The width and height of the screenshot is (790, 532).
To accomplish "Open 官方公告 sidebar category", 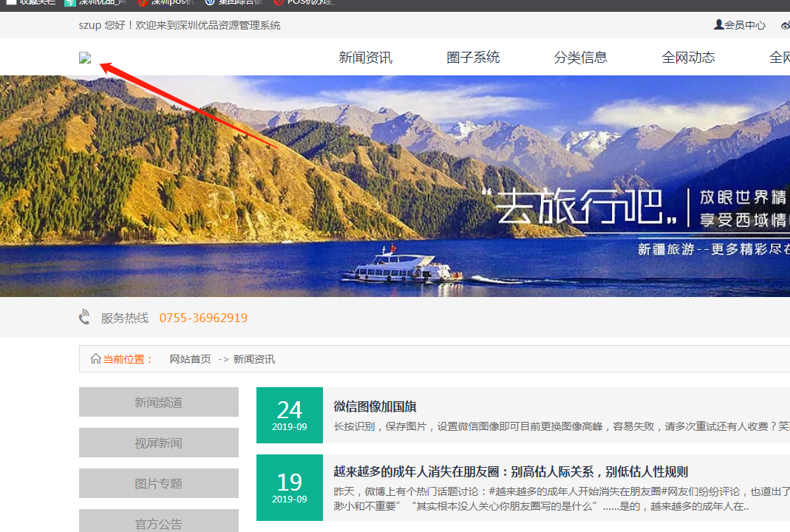I will (x=158, y=523).
